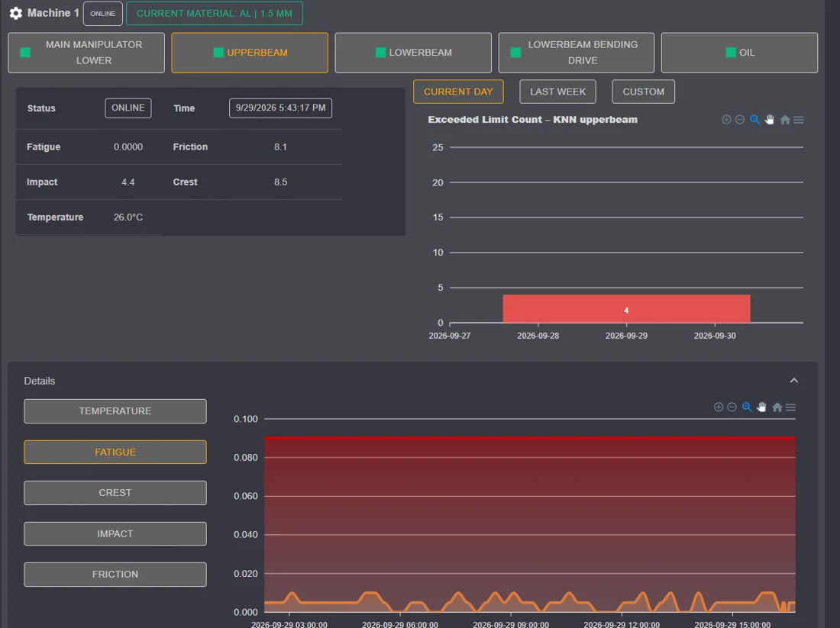Zoom in on the Fatigue details chart
Screen dimensions: 840x628
[x=719, y=407]
